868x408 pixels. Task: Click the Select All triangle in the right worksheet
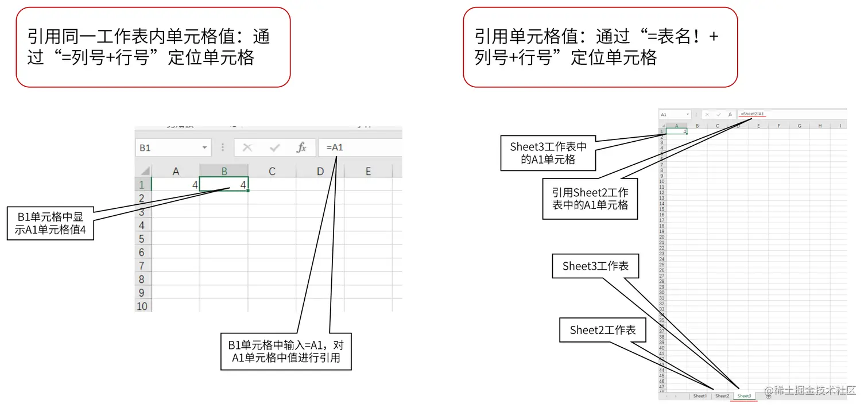[x=663, y=126]
